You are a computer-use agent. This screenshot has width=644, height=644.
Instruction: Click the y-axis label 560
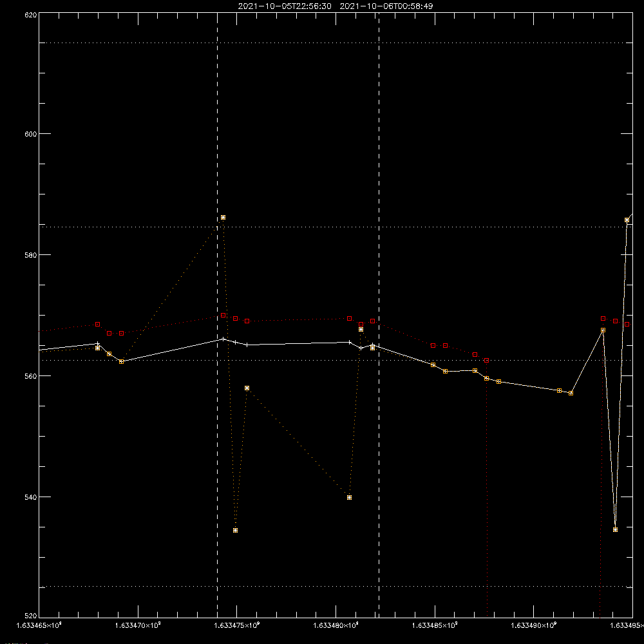(x=31, y=376)
